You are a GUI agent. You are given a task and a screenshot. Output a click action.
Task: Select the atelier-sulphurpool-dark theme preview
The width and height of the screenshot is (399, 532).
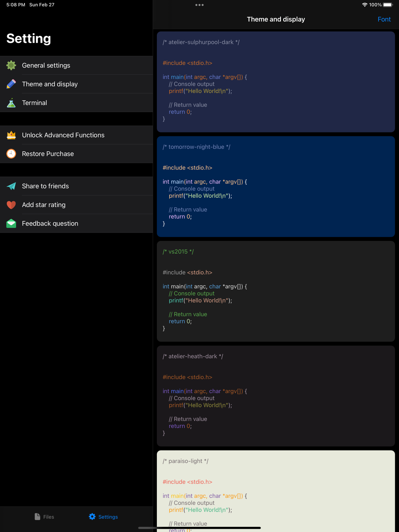coord(276,82)
